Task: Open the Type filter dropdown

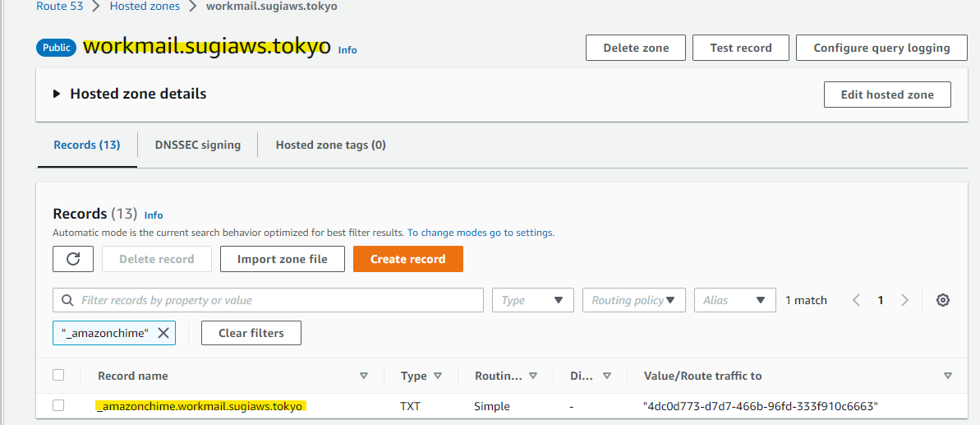Action: click(533, 300)
